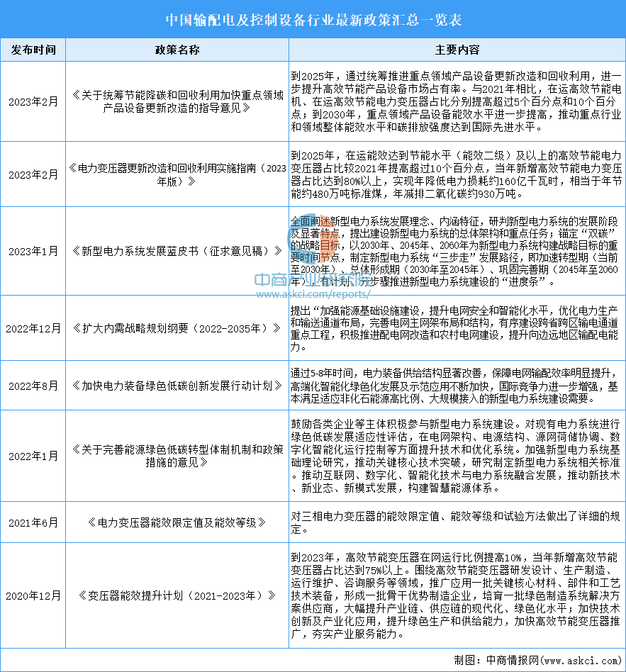Viewport: 626px width, 672px height.
Task: Click content starting 到2025年，在运能效达到节能水平
Action: 457,174
